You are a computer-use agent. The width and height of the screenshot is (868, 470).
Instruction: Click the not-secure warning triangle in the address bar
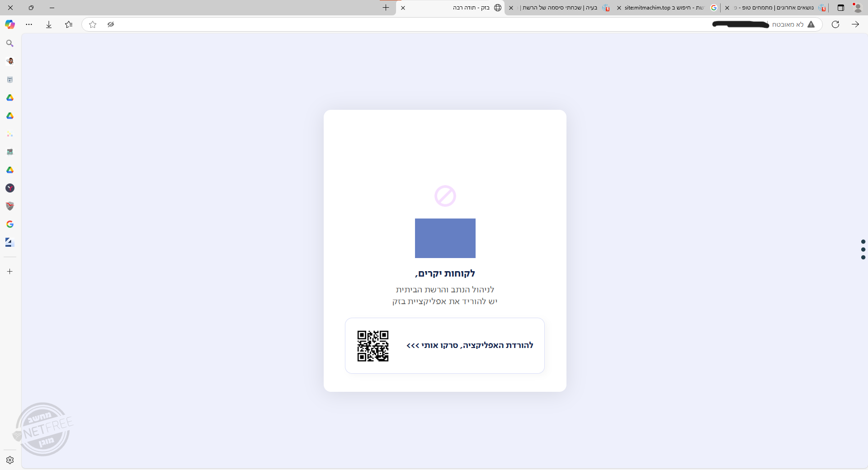[811, 24]
